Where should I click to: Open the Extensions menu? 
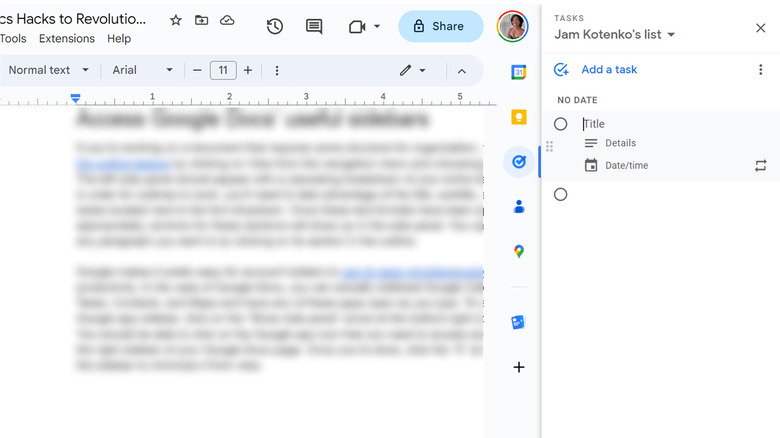67,39
